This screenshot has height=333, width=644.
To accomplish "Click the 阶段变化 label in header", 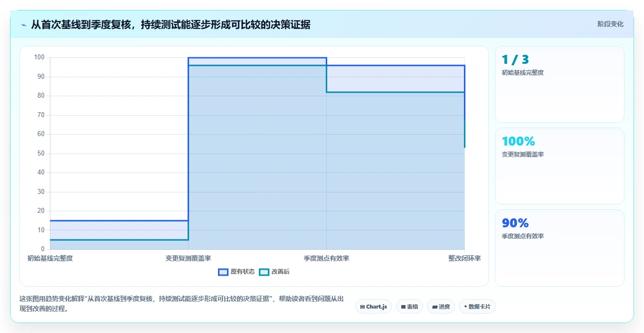I will [x=611, y=24].
